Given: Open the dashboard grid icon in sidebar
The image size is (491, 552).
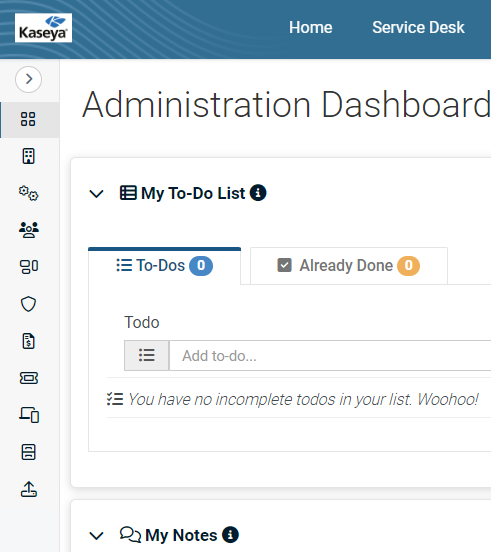Looking at the screenshot, I should point(28,119).
